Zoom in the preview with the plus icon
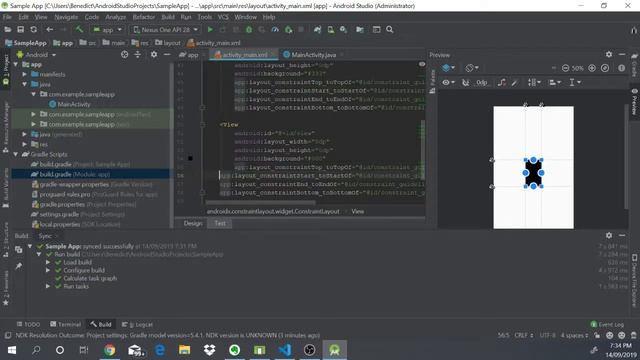 (592, 68)
